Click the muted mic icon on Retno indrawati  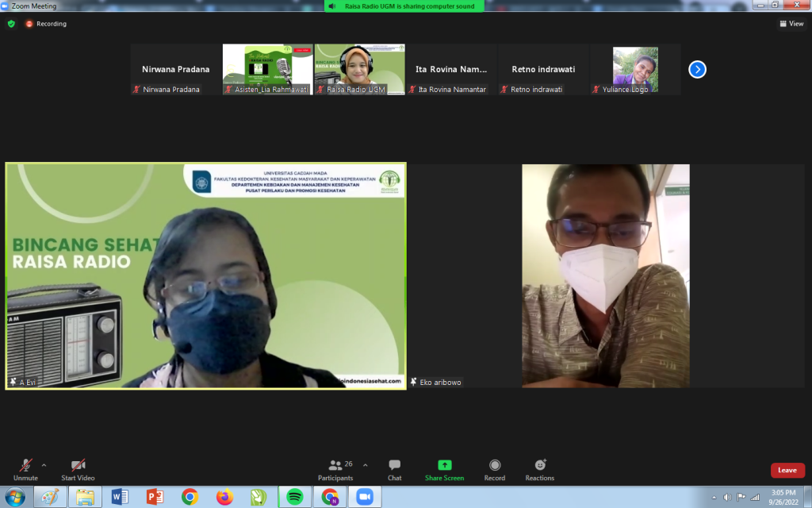point(504,89)
